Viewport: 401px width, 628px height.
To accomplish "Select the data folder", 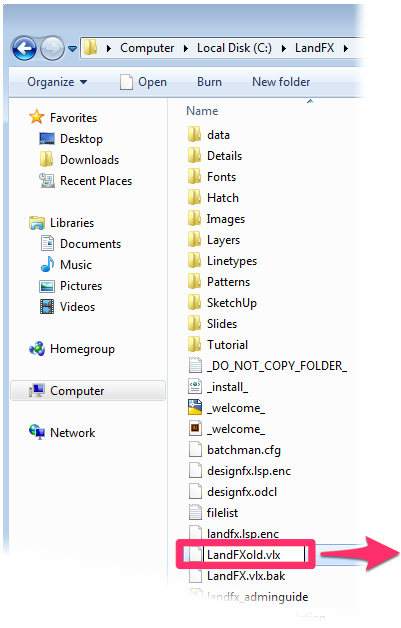I will click(x=218, y=135).
